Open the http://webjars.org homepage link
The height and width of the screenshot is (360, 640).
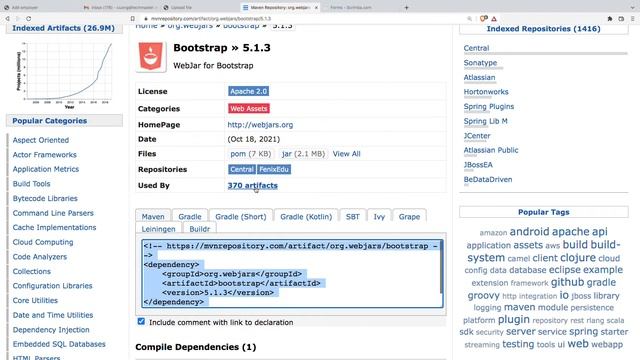260,125
